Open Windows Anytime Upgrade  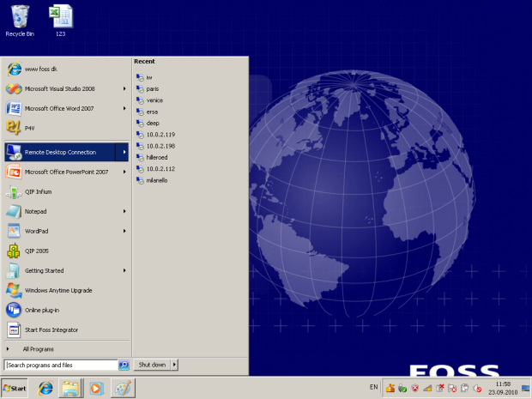pos(66,290)
